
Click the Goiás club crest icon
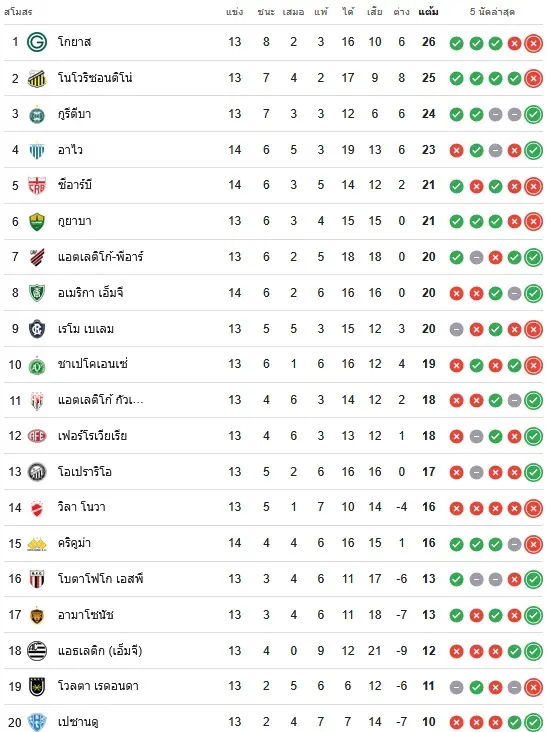pyautogui.click(x=37, y=42)
